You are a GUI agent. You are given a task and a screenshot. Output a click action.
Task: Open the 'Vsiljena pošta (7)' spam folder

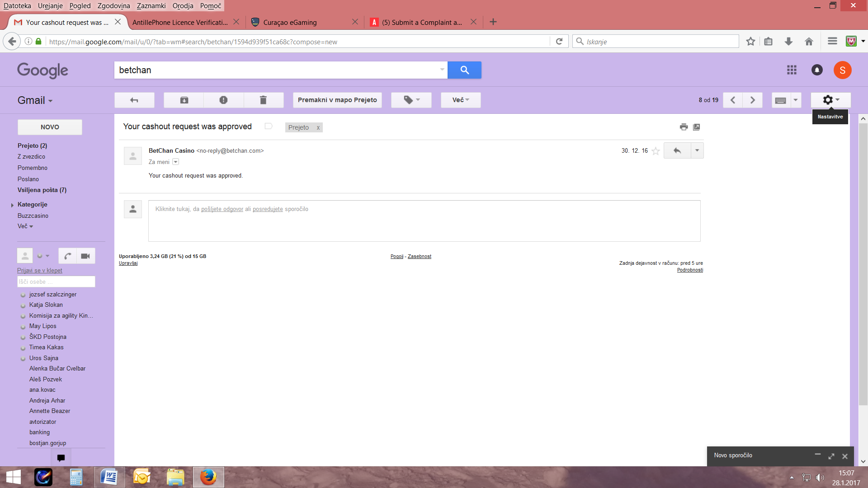click(42, 190)
